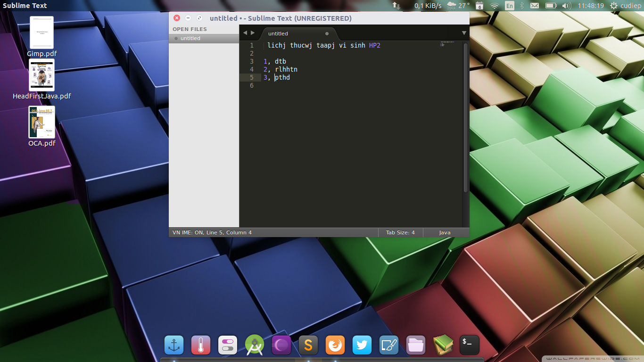Click the Sublime Text dock icon

pyautogui.click(x=308, y=346)
